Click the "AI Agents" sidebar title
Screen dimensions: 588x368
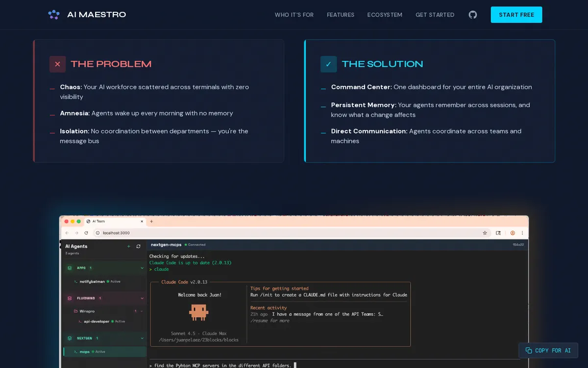coord(76,246)
